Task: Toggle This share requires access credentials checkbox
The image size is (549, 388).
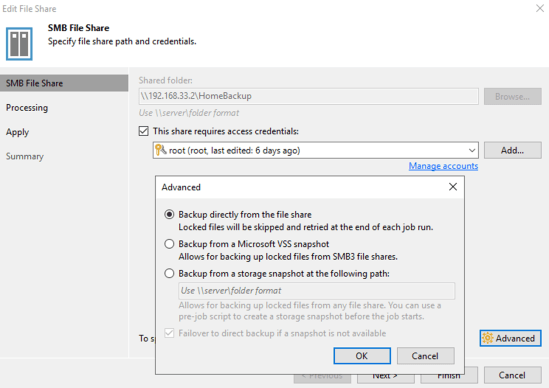Action: (144, 131)
